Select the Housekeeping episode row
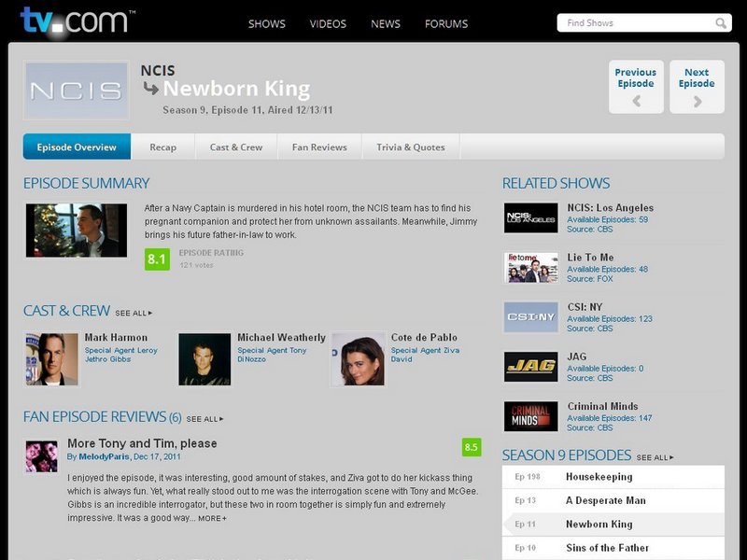This screenshot has height=560, width=747. [613, 477]
